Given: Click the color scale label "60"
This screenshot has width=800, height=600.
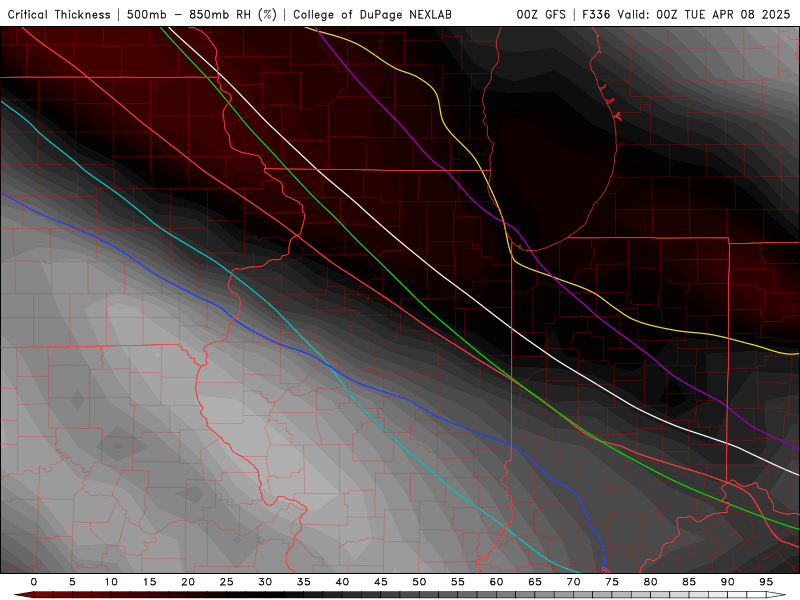Looking at the screenshot, I should (496, 582).
